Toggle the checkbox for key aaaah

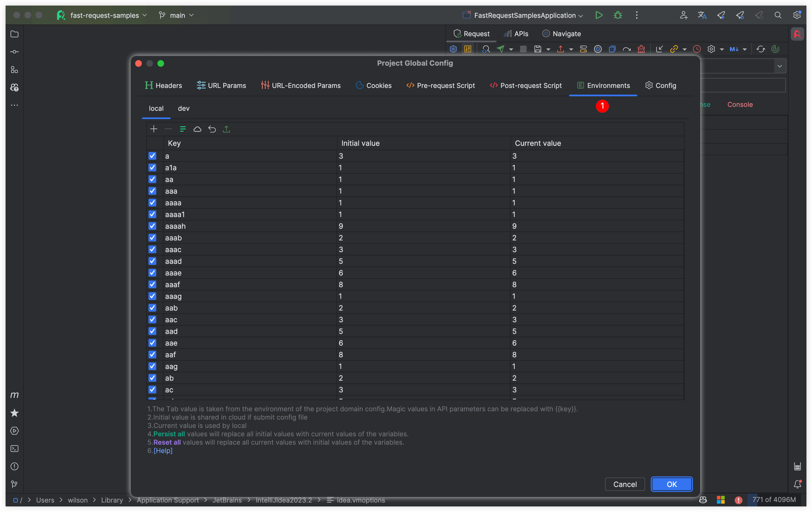tap(152, 226)
